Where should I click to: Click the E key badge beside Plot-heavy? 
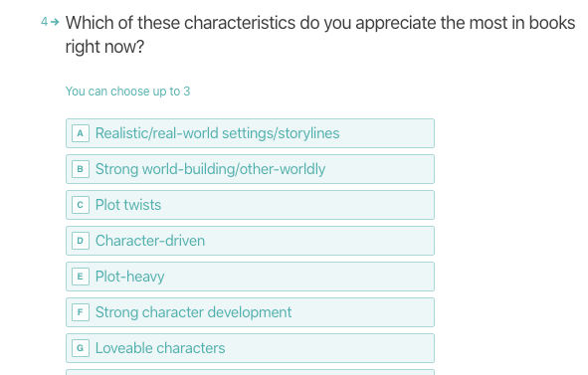[x=81, y=277]
